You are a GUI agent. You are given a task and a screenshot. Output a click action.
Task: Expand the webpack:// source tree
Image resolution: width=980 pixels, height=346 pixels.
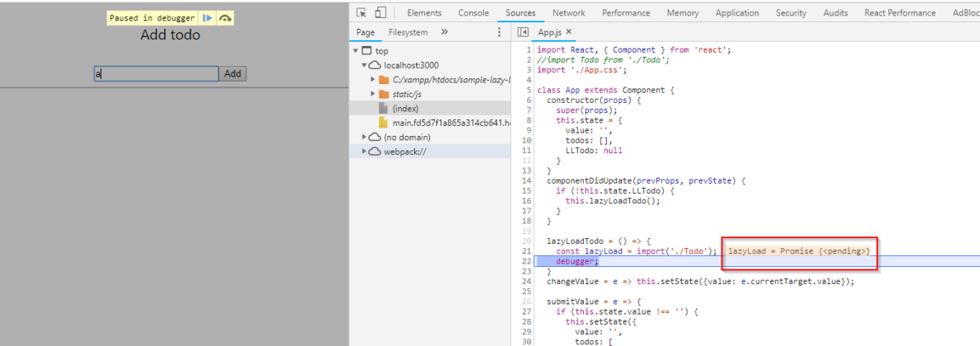[364, 152]
